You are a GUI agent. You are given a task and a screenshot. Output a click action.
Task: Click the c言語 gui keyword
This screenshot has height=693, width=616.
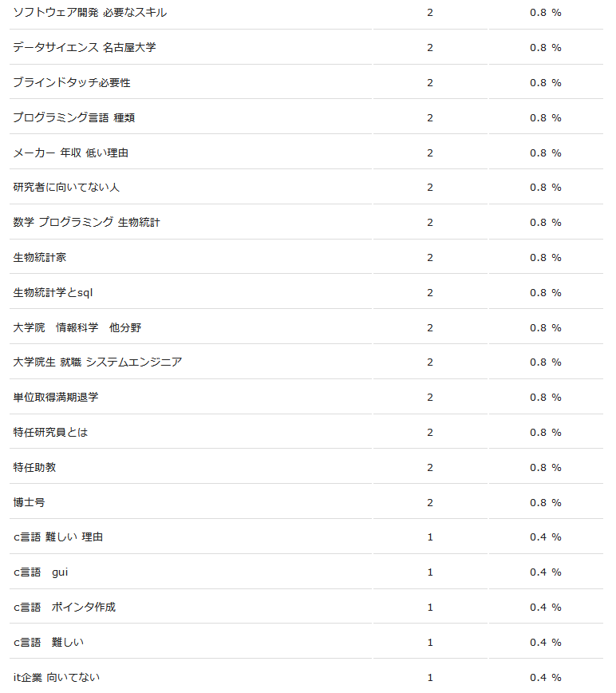click(41, 572)
